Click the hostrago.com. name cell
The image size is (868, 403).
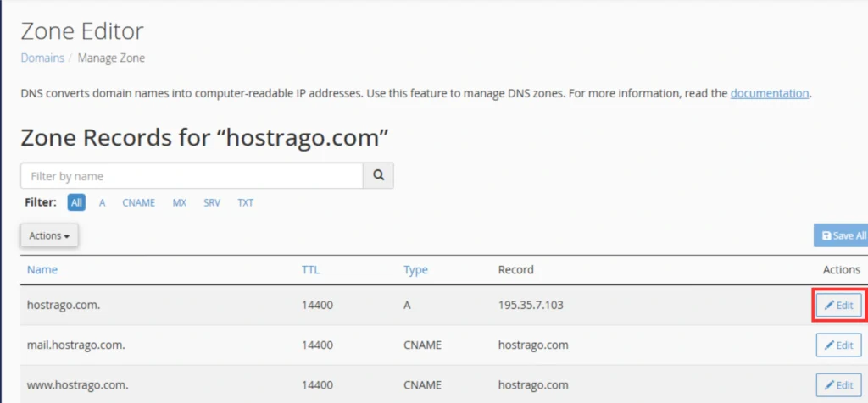[x=64, y=305]
